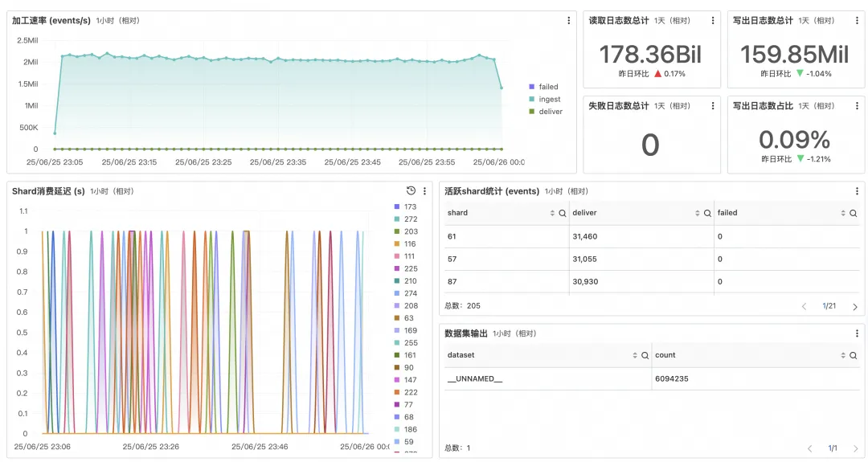Click the shard 210 color swatch
Viewport: 868px width, 462px height.
pos(397,281)
